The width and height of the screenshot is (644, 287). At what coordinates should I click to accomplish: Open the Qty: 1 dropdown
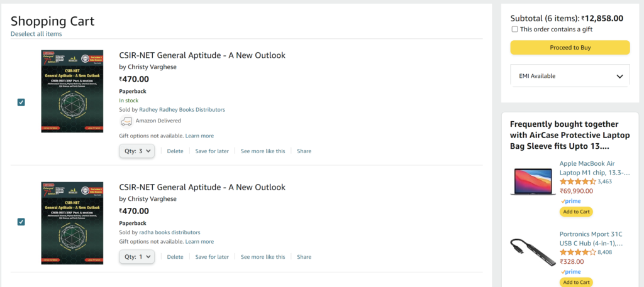pos(136,257)
